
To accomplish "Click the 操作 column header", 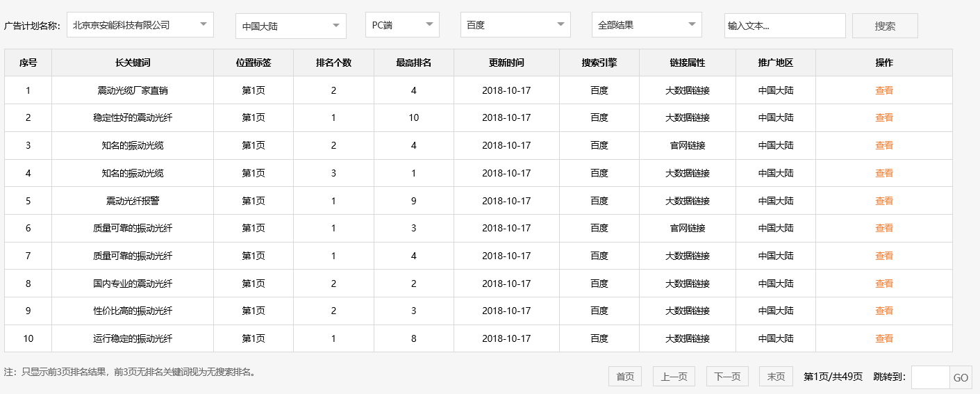I will pyautogui.click(x=884, y=63).
